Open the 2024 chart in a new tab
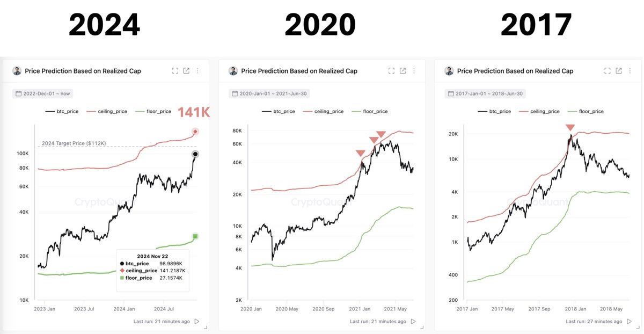This screenshot has width=644, height=334. (186, 70)
